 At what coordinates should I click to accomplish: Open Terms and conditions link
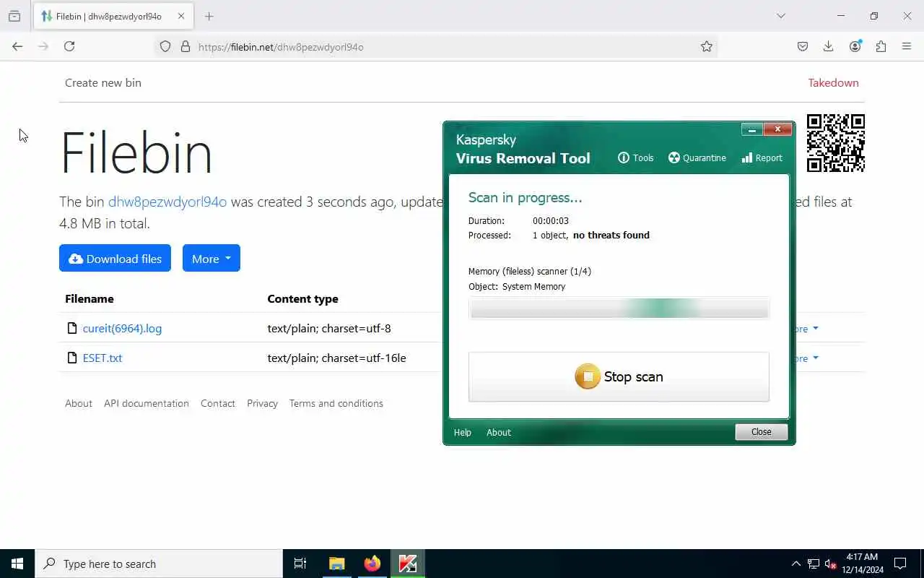point(336,403)
